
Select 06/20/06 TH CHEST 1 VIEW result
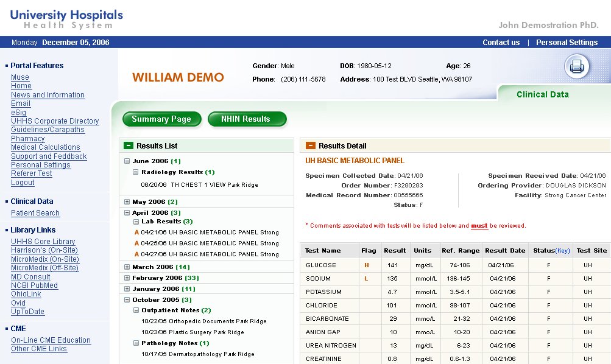(x=200, y=185)
